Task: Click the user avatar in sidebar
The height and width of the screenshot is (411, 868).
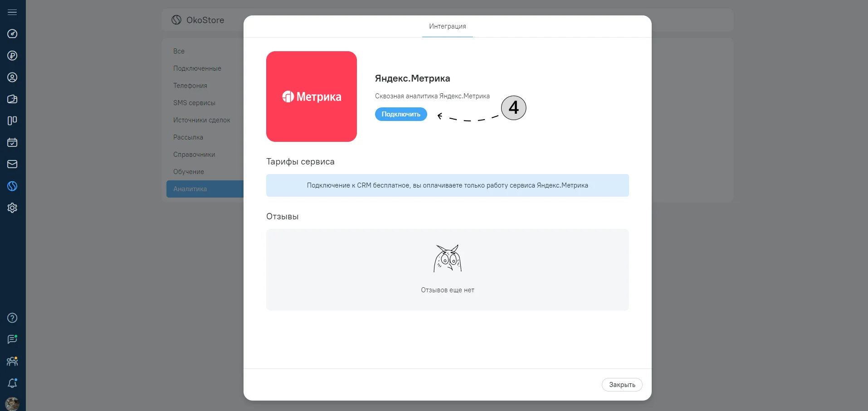Action: tap(12, 404)
